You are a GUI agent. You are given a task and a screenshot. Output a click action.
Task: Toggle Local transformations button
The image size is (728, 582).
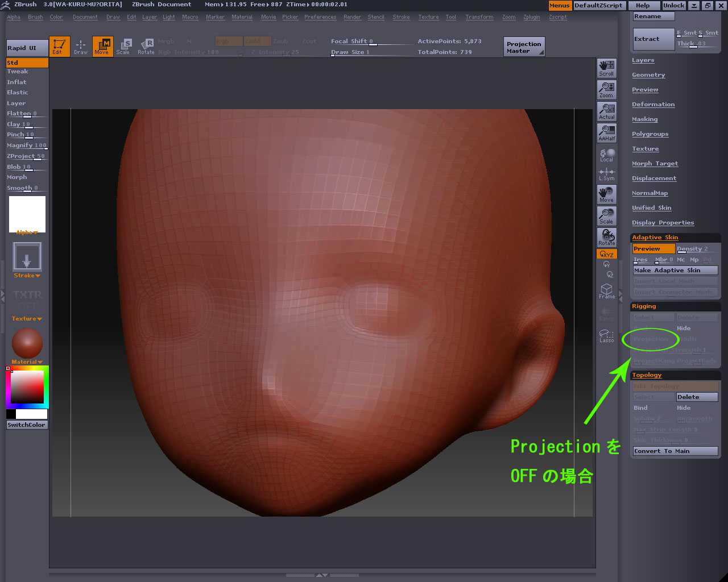tap(606, 155)
